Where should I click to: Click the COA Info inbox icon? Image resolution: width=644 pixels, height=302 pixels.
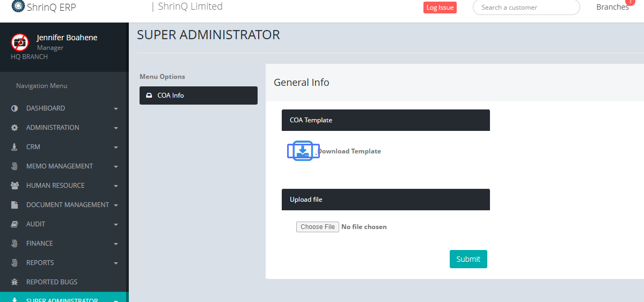[x=149, y=95]
